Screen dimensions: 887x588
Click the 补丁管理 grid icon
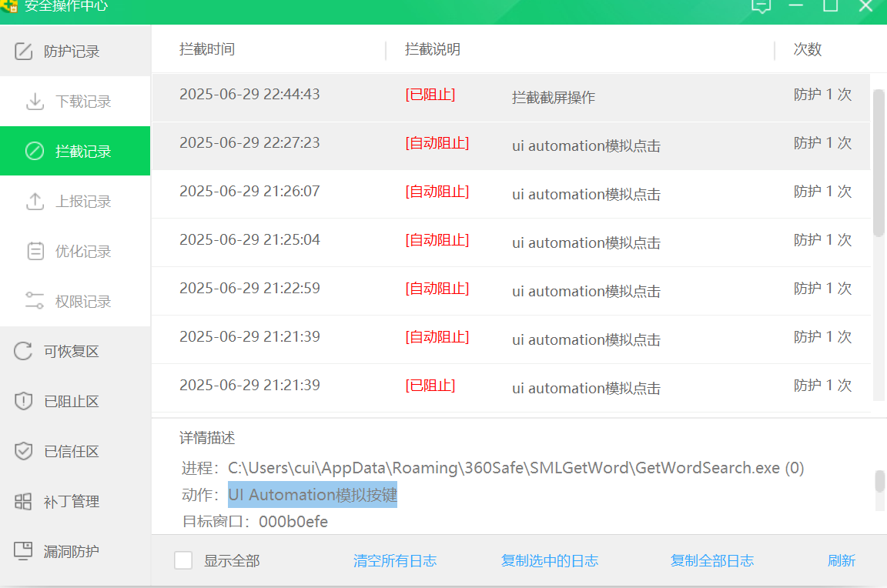pos(24,502)
